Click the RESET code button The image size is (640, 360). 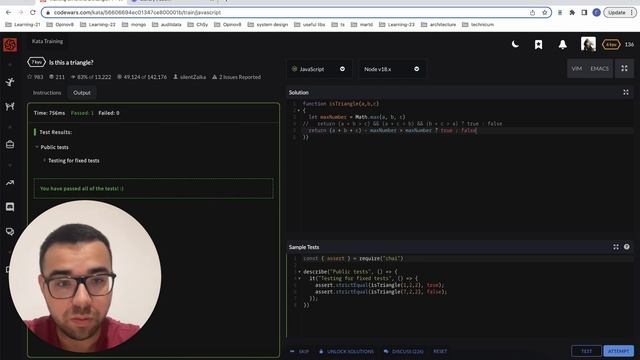click(x=440, y=351)
